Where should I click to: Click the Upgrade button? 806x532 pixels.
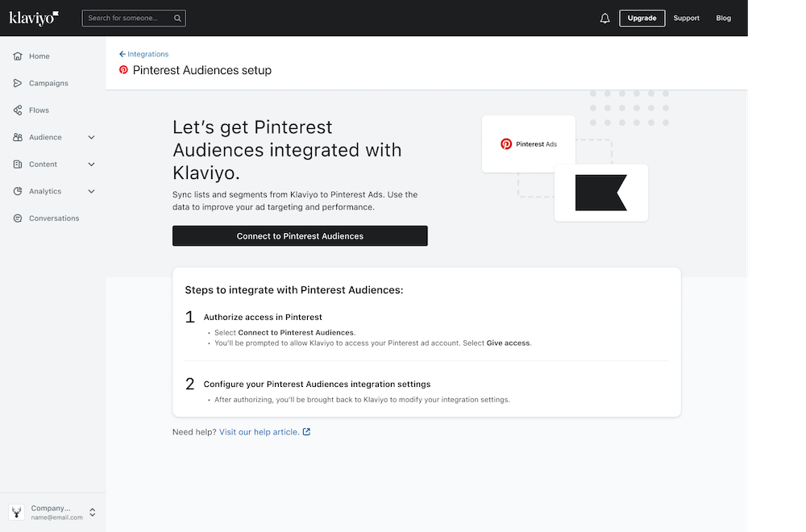(x=642, y=18)
